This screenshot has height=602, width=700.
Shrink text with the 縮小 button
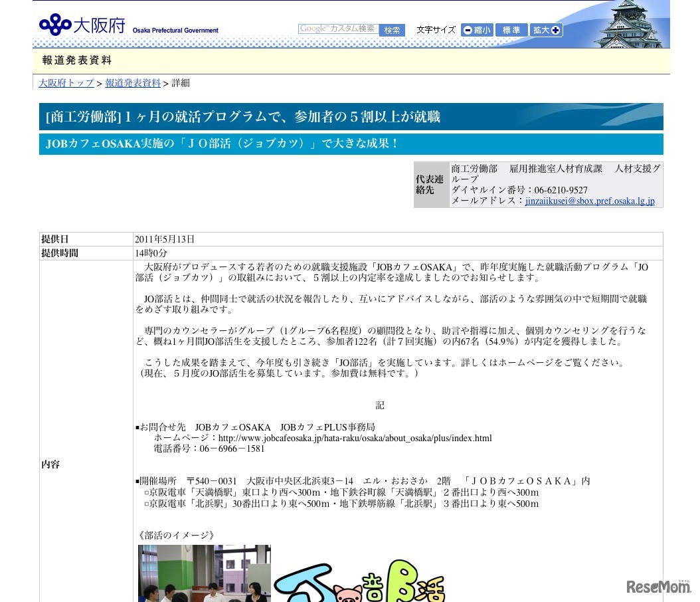coord(477,30)
